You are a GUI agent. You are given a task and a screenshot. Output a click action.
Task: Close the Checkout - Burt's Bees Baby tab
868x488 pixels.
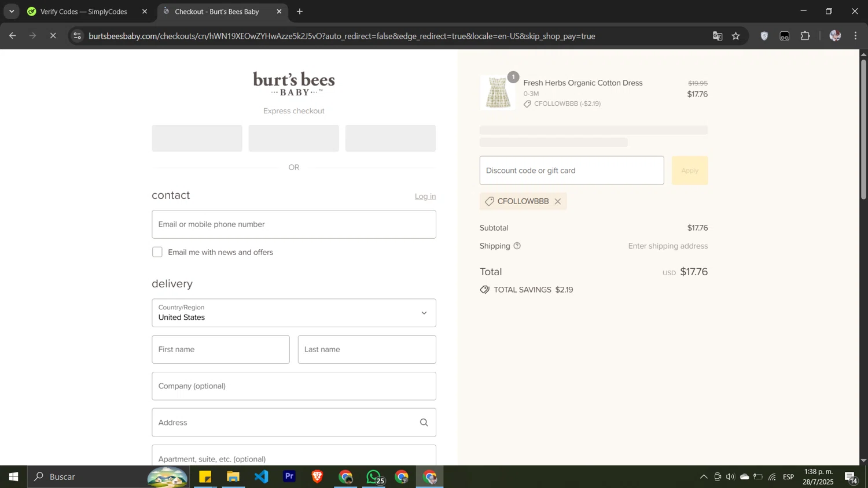[279, 12]
